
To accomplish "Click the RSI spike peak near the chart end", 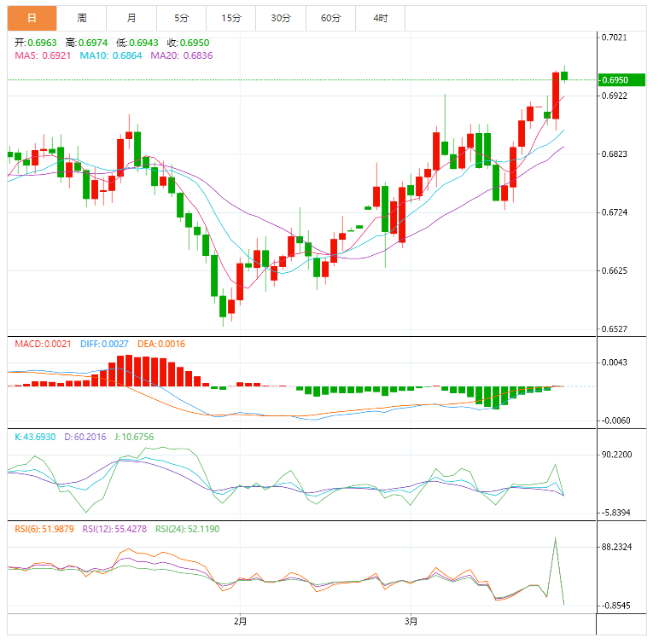I will [555, 537].
